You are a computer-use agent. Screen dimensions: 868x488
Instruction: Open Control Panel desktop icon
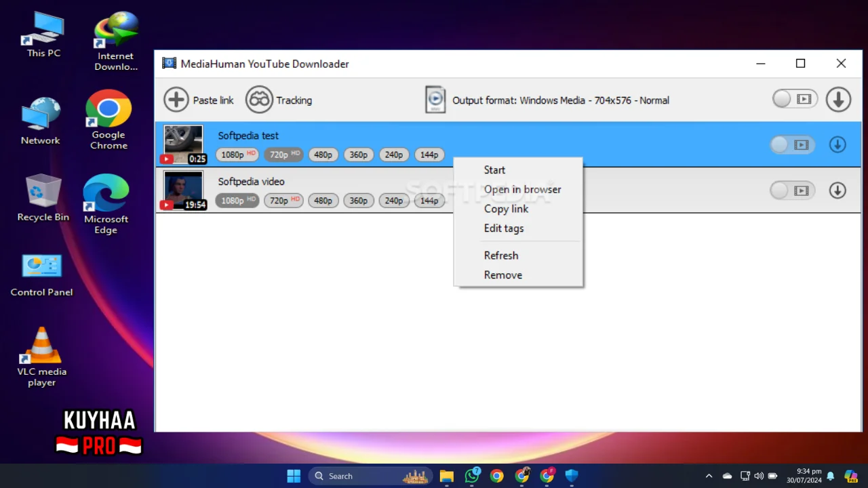[x=41, y=275]
